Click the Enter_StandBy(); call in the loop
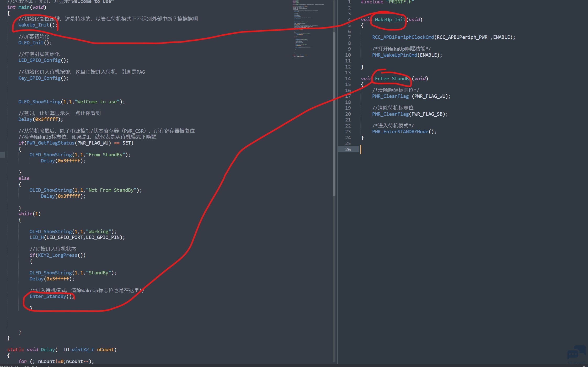The width and height of the screenshot is (588, 367). click(x=52, y=296)
